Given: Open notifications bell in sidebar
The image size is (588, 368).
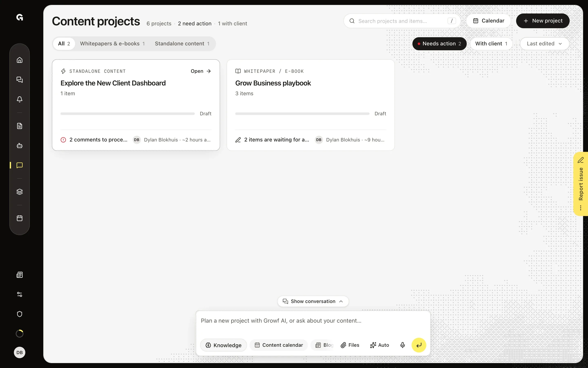Looking at the screenshot, I should [x=20, y=99].
